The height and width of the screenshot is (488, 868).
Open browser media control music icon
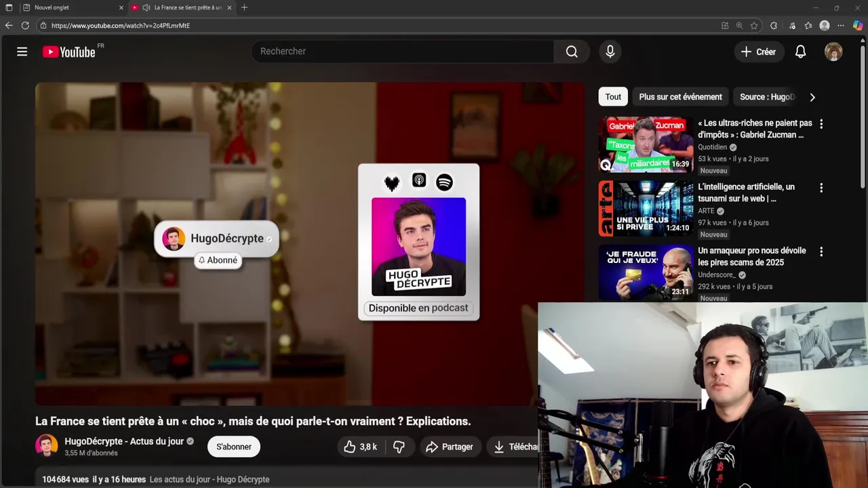(792, 26)
